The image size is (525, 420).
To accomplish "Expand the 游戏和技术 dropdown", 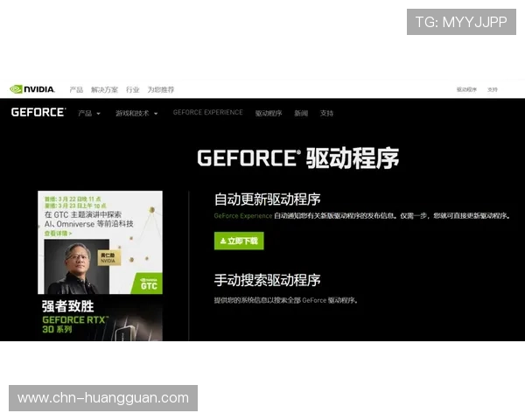I will 136,113.
